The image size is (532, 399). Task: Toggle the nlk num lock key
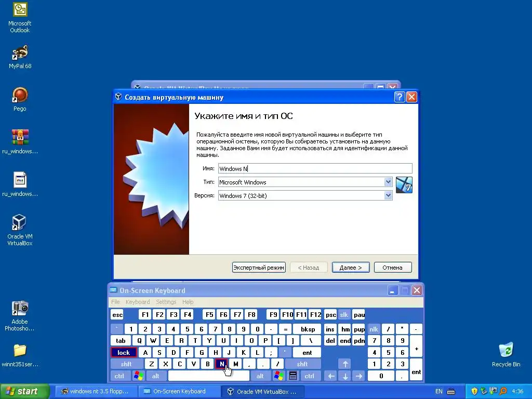click(x=374, y=329)
